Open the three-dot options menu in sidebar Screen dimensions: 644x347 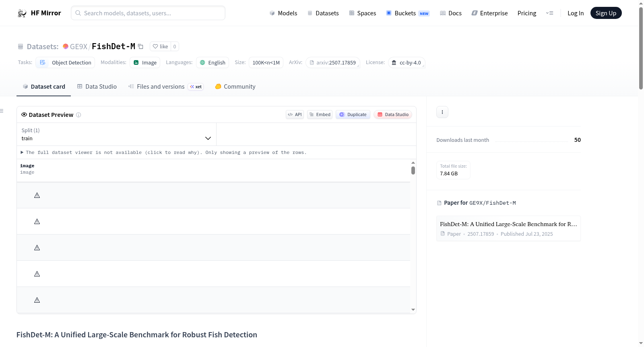pyautogui.click(x=442, y=112)
